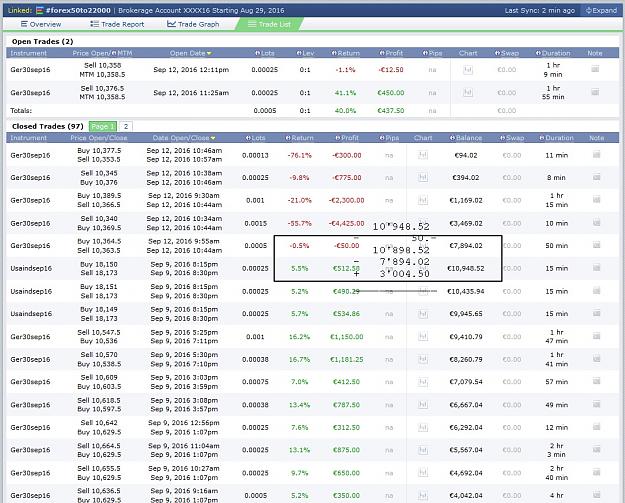Click the Last Sync: 2 min ago text
Screen dimensions: 625x503
tap(540, 10)
